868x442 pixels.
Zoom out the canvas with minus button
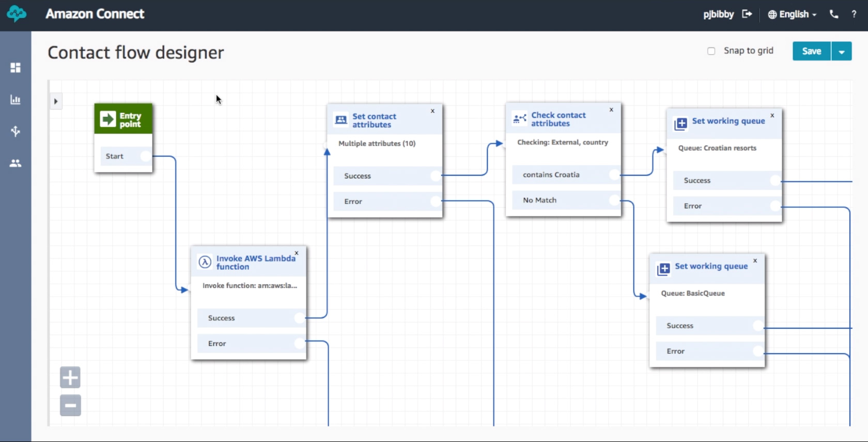click(70, 405)
